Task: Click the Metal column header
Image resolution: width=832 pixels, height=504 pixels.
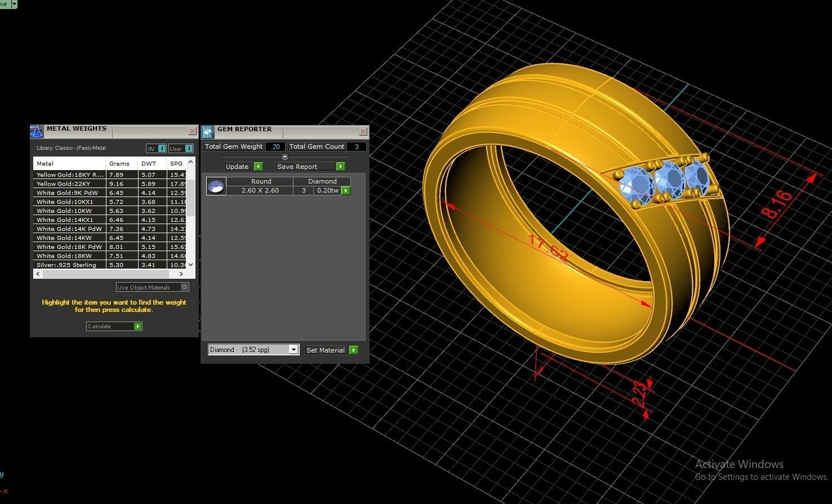Action: pyautogui.click(x=69, y=163)
